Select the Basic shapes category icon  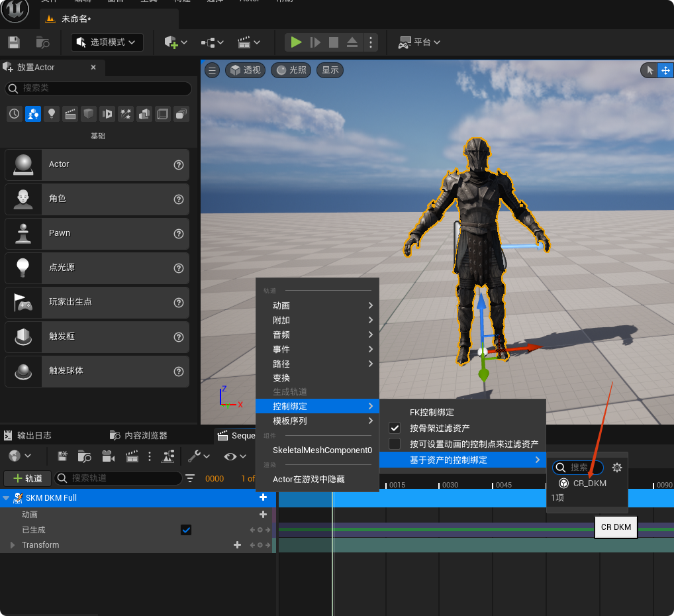click(x=33, y=114)
